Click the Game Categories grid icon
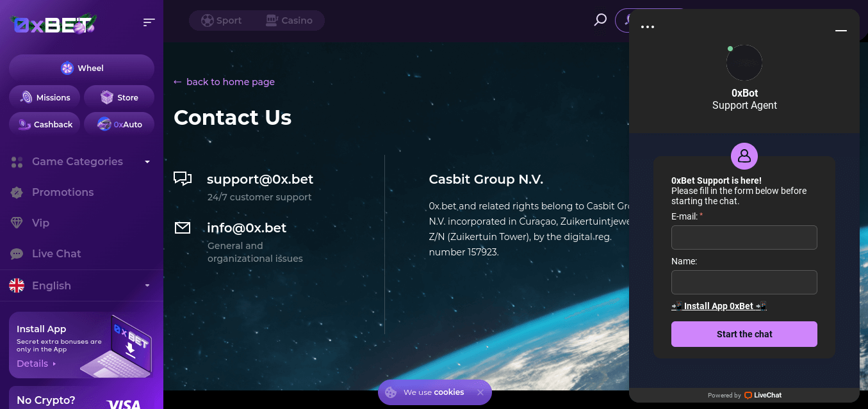The width and height of the screenshot is (868, 409). pyautogui.click(x=17, y=162)
